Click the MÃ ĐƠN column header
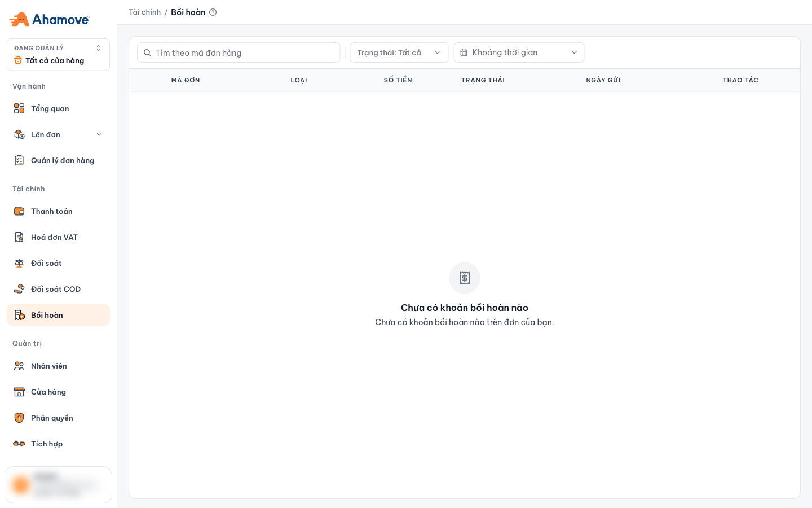Image resolution: width=812 pixels, height=508 pixels. pos(186,80)
